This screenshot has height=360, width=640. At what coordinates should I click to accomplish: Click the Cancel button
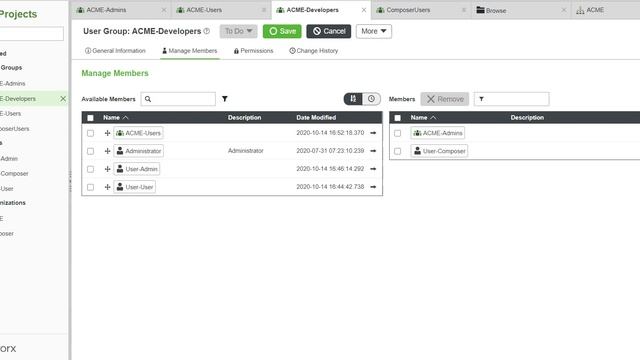[x=329, y=31]
